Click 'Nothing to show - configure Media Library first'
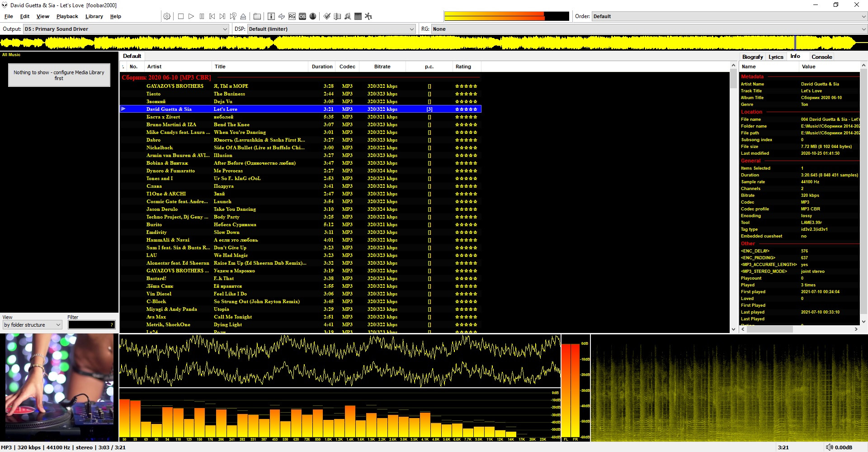This screenshot has width=868, height=452. coord(59,75)
